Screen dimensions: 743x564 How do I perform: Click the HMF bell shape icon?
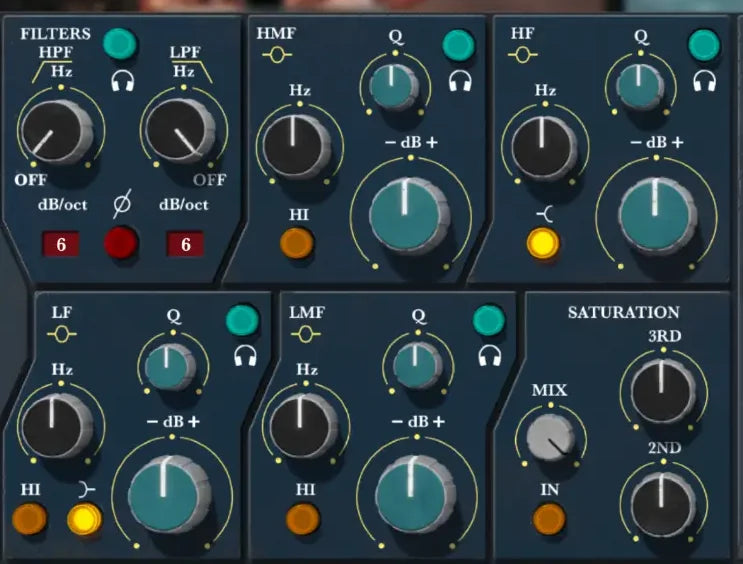pos(277,55)
